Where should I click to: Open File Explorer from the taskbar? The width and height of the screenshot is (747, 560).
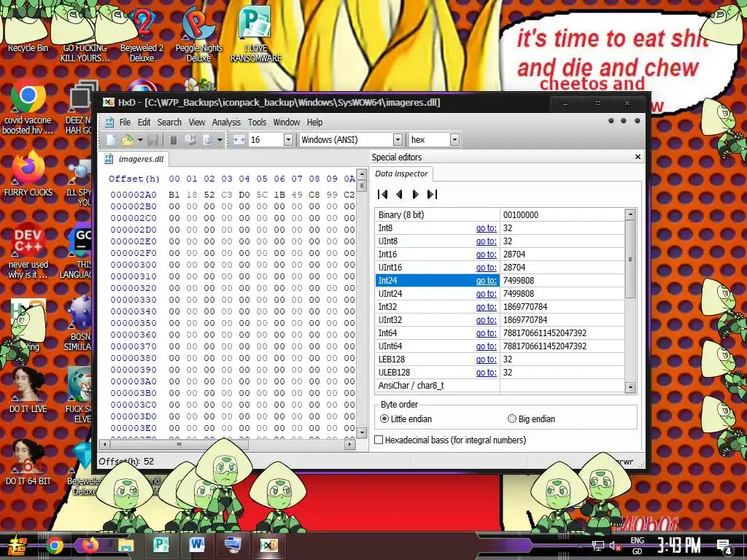125,545
